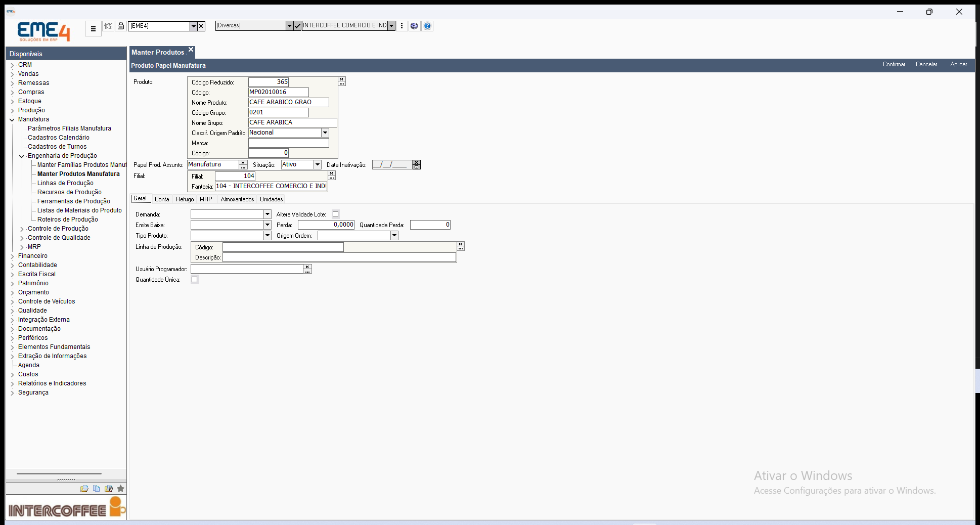
Task: Toggle the checkmark button next to Diversas
Action: pos(297,26)
